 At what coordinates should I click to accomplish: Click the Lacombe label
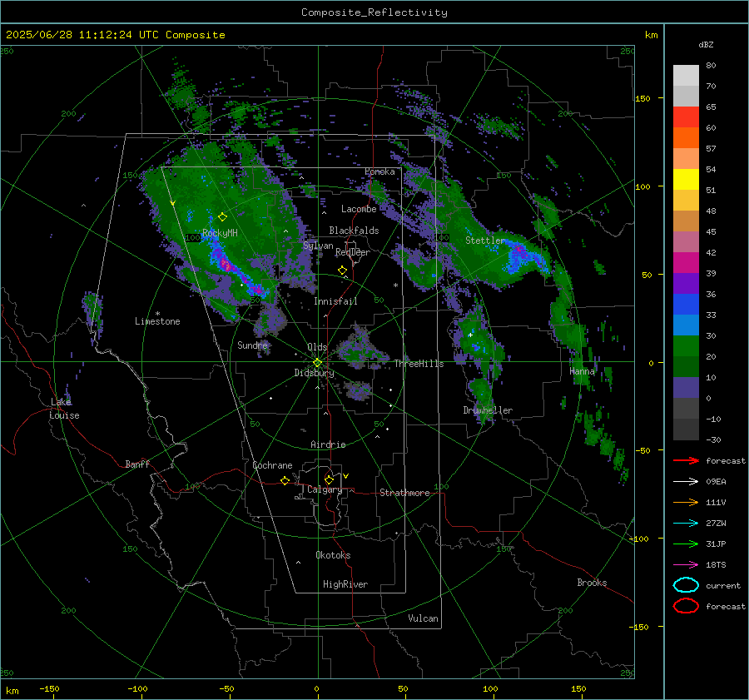tap(359, 209)
